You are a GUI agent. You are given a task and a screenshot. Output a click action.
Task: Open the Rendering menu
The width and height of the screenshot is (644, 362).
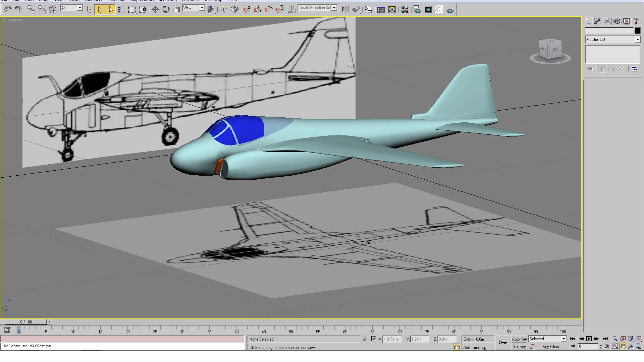tap(167, 1)
